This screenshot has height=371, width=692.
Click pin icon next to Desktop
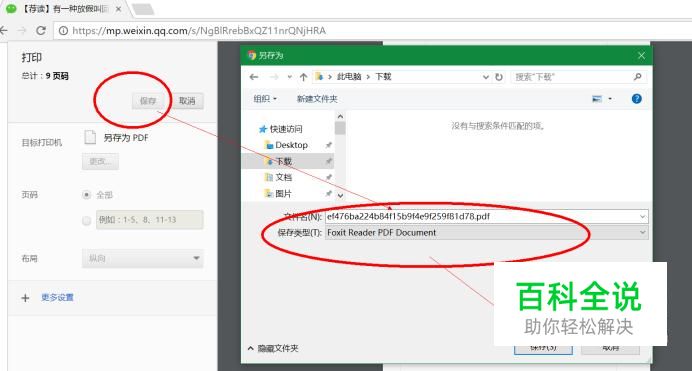(x=328, y=145)
